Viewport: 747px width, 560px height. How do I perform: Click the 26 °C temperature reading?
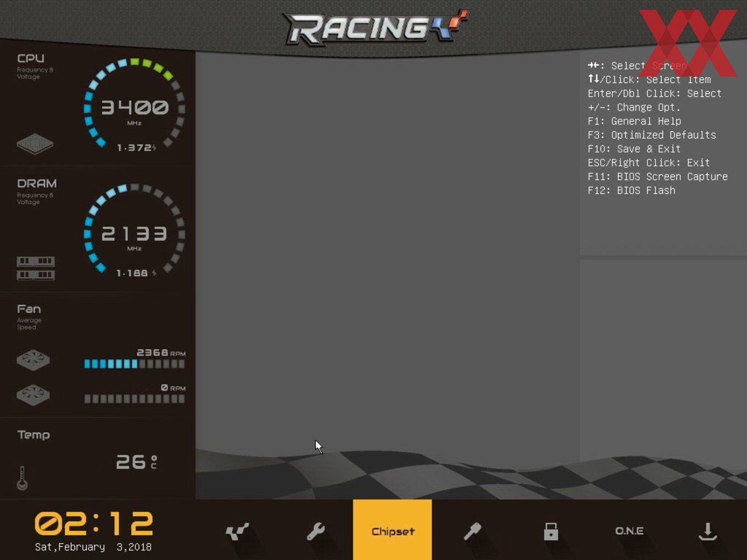[x=137, y=462]
